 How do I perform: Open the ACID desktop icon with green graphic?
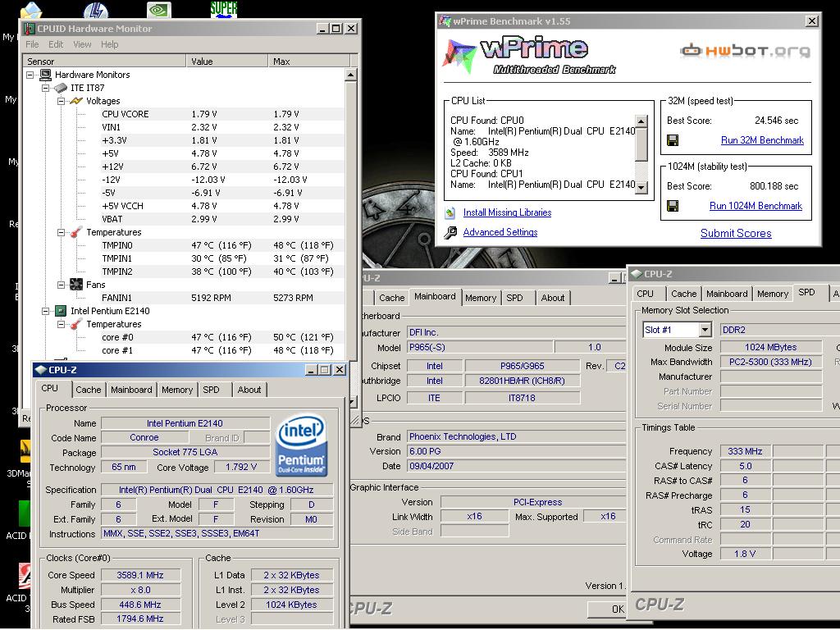point(25,514)
